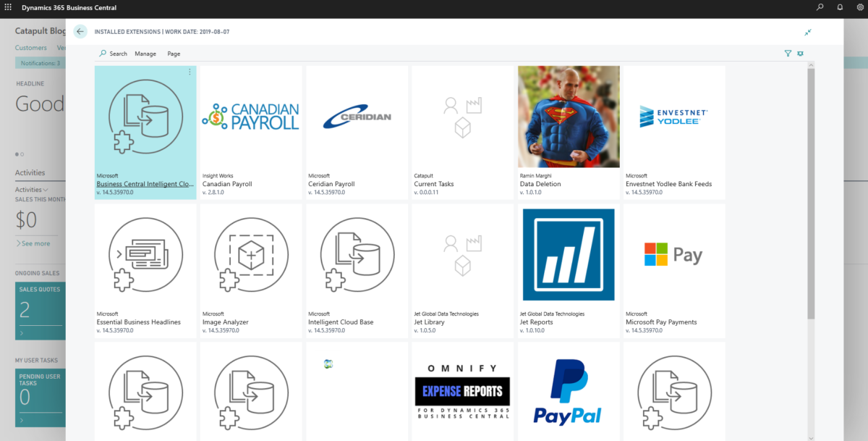Click the 'Catapult Blog' company name in background
The height and width of the screenshot is (441, 868).
[x=41, y=31]
